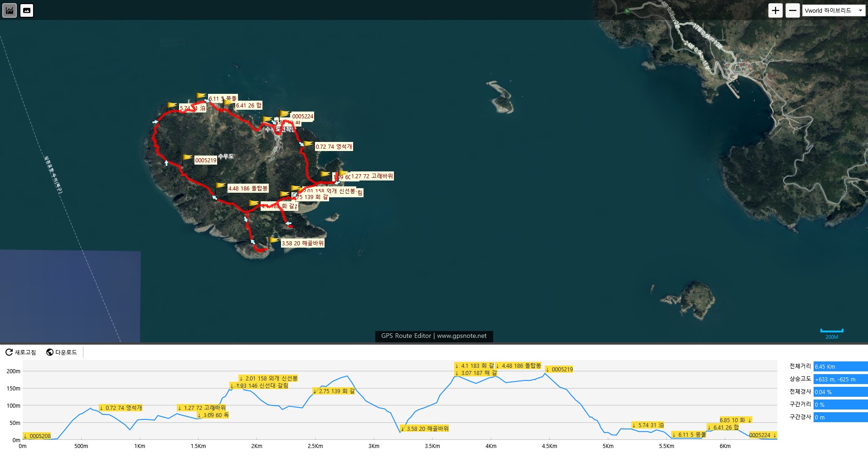Zoom out the map with minus button
Viewport: 868px width, 458px height.
click(792, 10)
